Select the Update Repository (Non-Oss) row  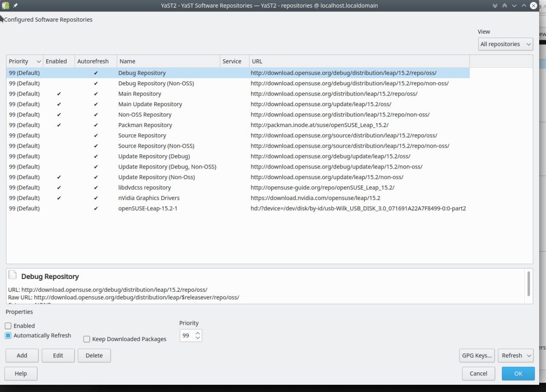pos(238,177)
